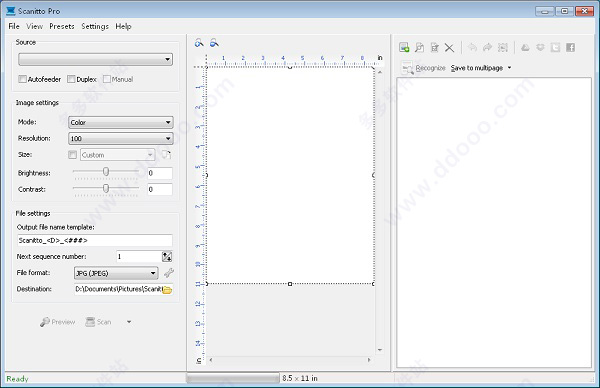Enable the Autofeeder checkbox

[x=22, y=79]
